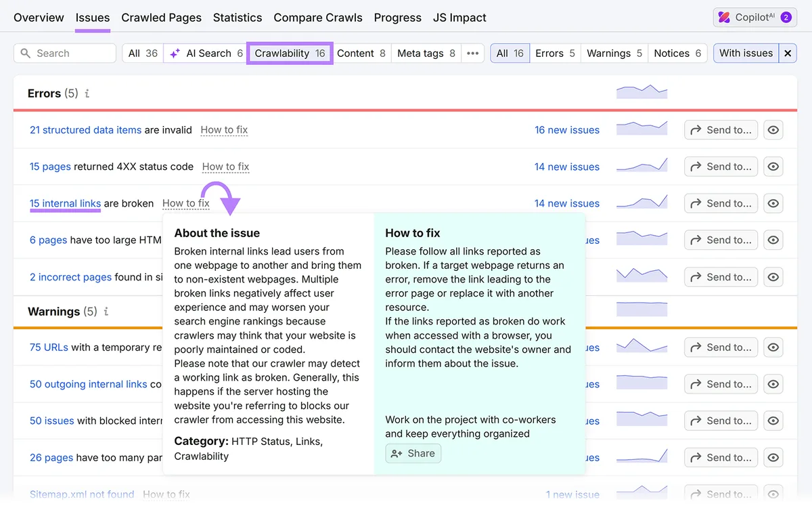Screen dimensions: 812x510
Task: Select the Crawlability 16 filter
Action: coord(290,54)
